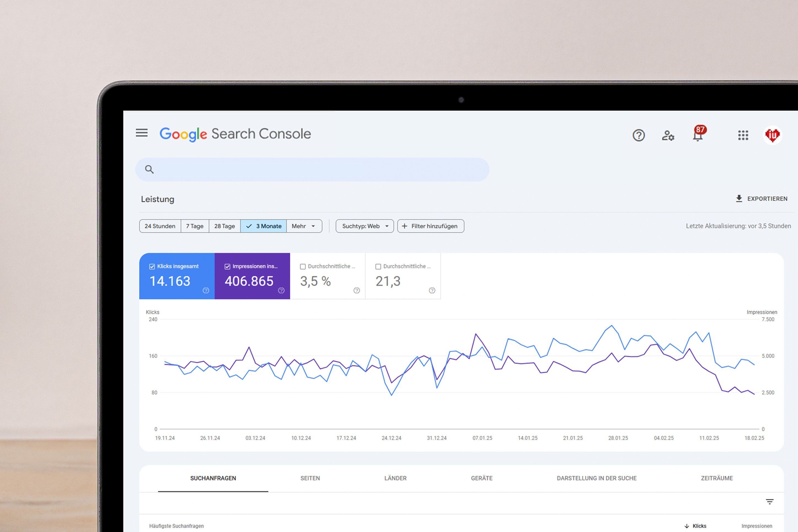Click the Leistung page heading
This screenshot has width=798, height=532.
click(x=157, y=199)
